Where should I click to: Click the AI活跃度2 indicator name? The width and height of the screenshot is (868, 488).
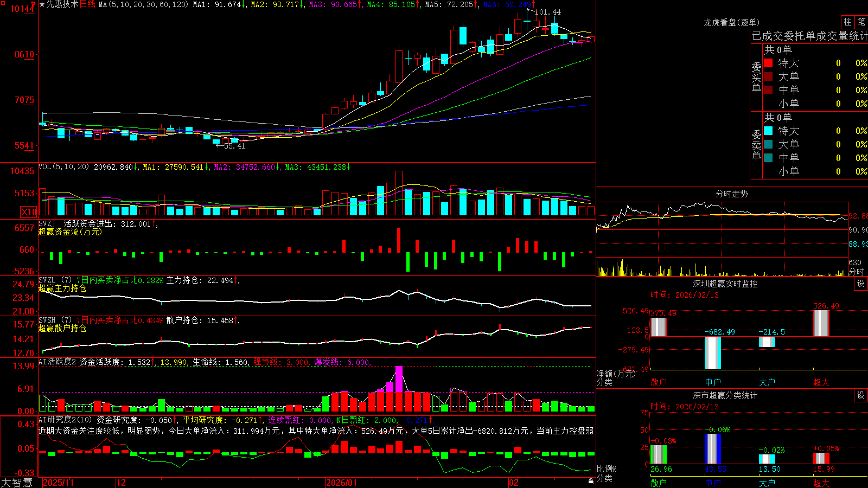click(x=57, y=362)
